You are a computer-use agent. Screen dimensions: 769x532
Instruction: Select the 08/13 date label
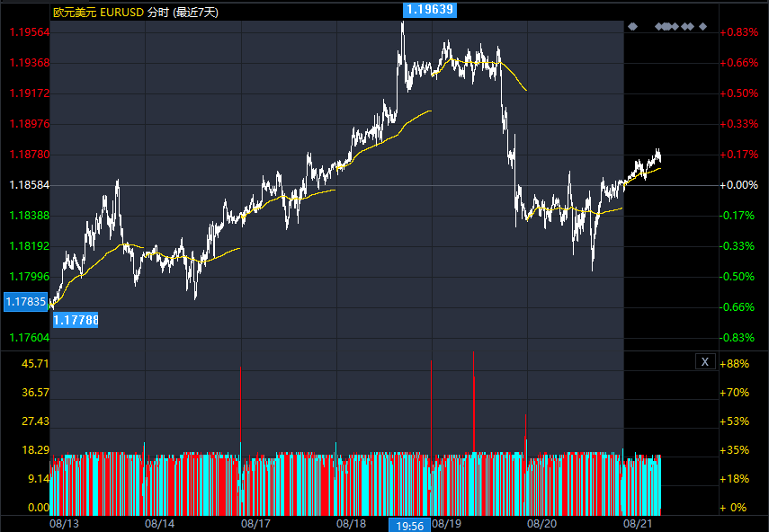(64, 524)
